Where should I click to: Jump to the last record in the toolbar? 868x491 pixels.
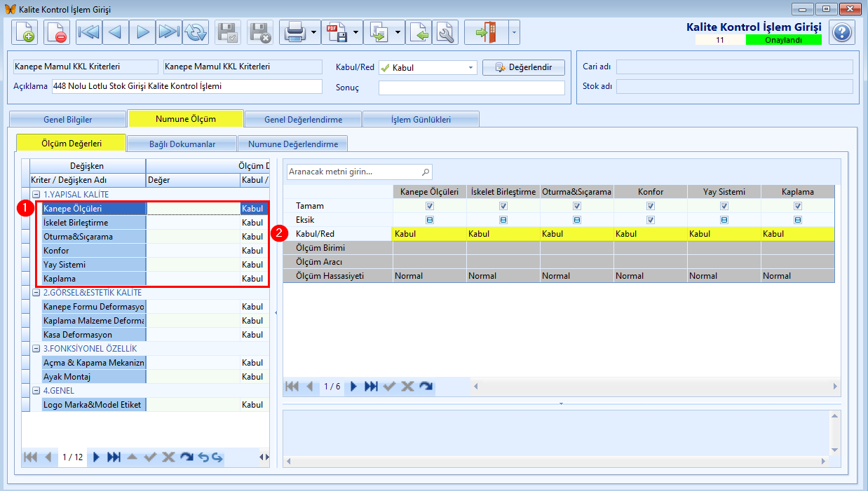(169, 32)
